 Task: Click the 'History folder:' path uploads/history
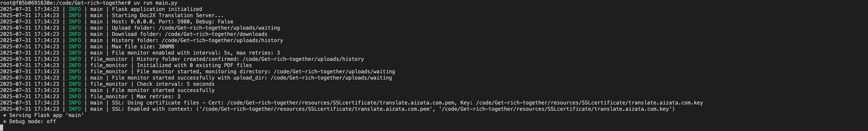coord(222,41)
